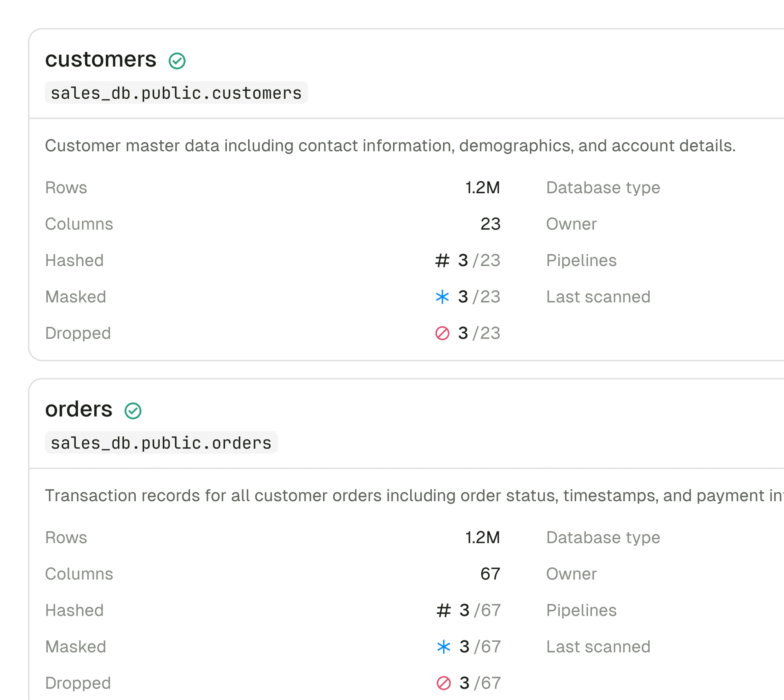Click the customers table description text
The height and width of the screenshot is (700, 784).
[390, 146]
